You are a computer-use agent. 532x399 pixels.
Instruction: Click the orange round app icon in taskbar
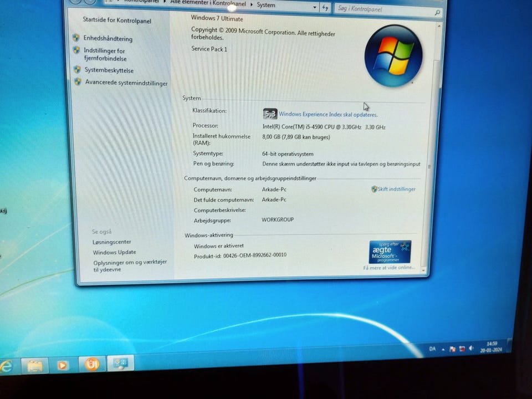click(x=92, y=364)
